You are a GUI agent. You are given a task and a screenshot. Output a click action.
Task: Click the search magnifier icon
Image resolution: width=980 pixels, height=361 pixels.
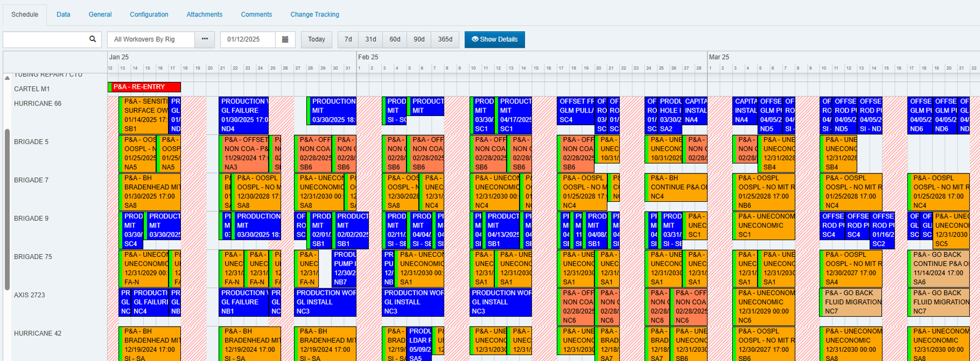(93, 39)
